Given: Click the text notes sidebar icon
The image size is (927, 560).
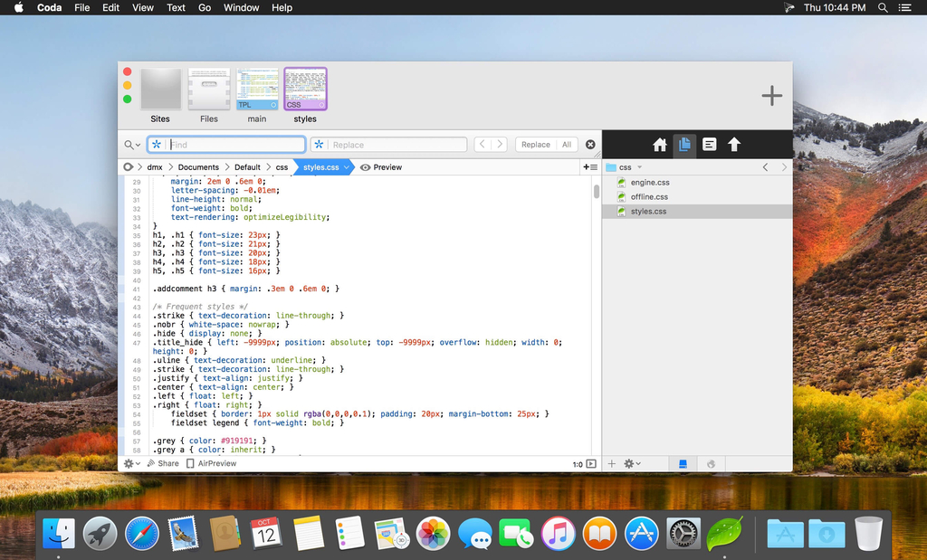Looking at the screenshot, I should pyautogui.click(x=710, y=145).
